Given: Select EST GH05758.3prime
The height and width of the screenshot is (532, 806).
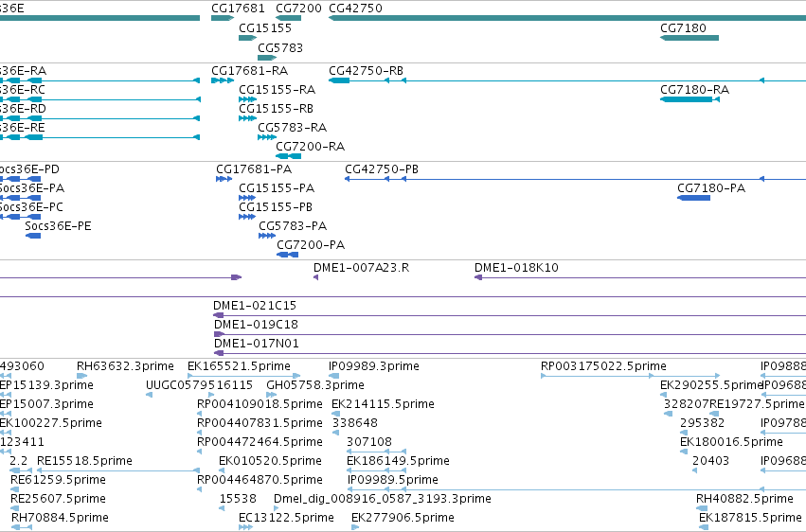Looking at the screenshot, I should [x=272, y=395].
